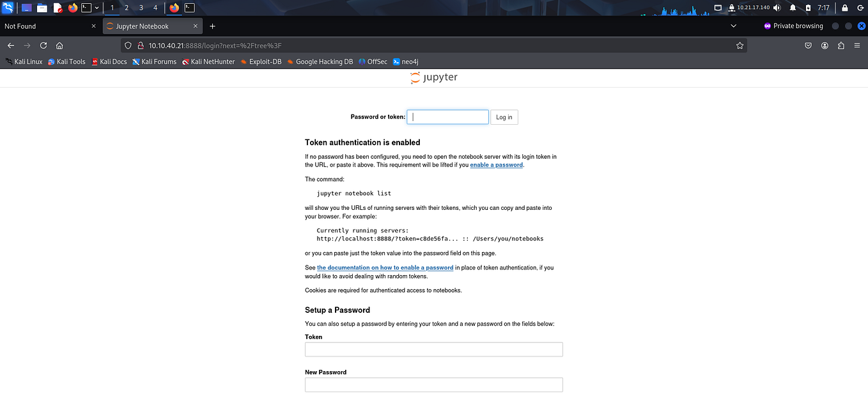Click the extensions sidebar icon

point(841,45)
